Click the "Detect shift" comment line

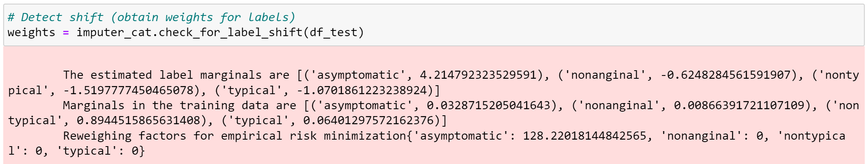[x=151, y=17]
